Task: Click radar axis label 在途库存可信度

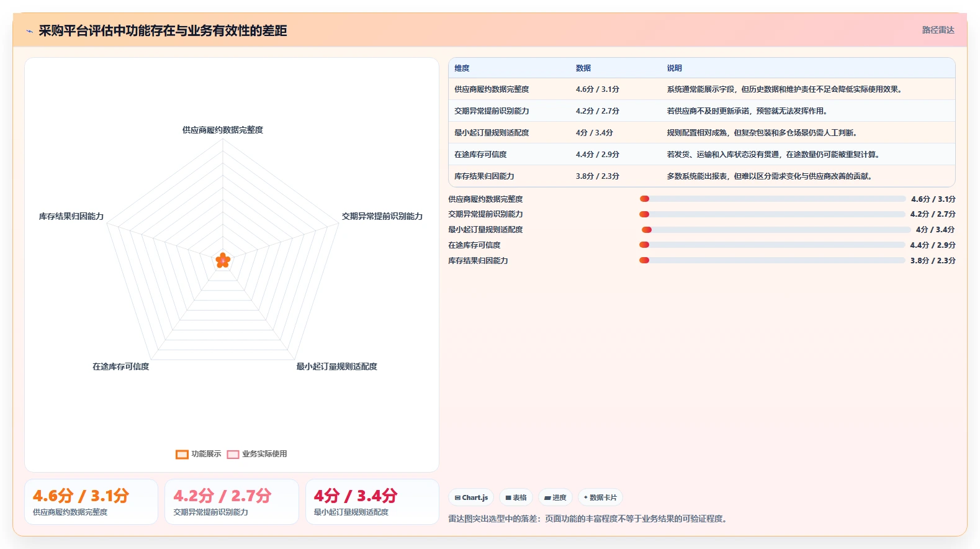Action: click(121, 366)
